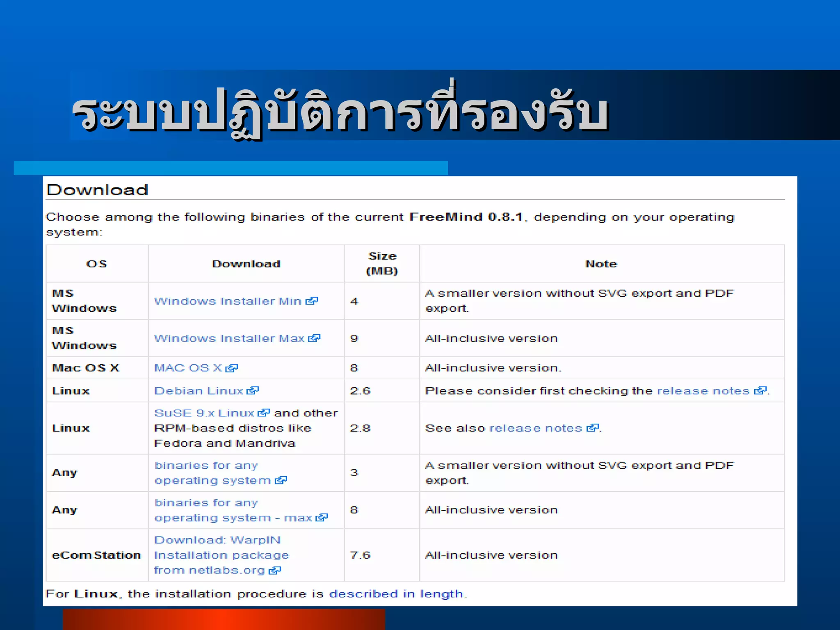Click the Download section heading
The width and height of the screenshot is (840, 630).
tap(97, 190)
